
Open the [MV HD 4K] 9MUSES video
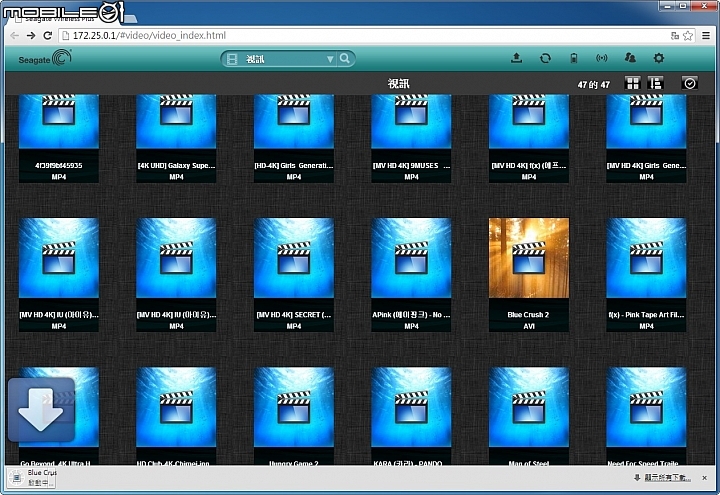click(411, 138)
